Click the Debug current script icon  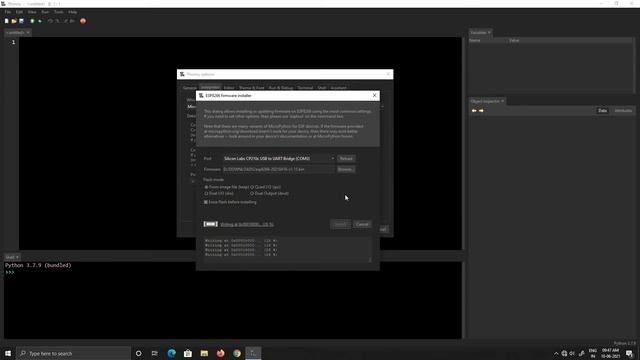(40, 21)
